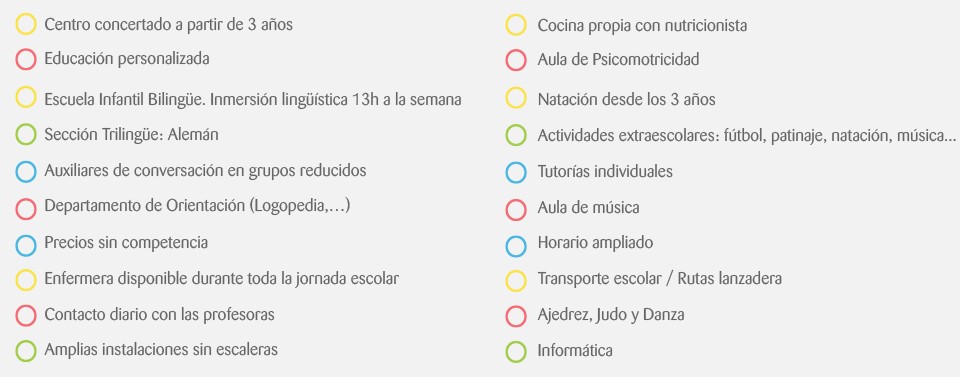This screenshot has width=960, height=377.
Task: Click the Amplias instalaciones sin escaleras text
Action: [x=161, y=349]
